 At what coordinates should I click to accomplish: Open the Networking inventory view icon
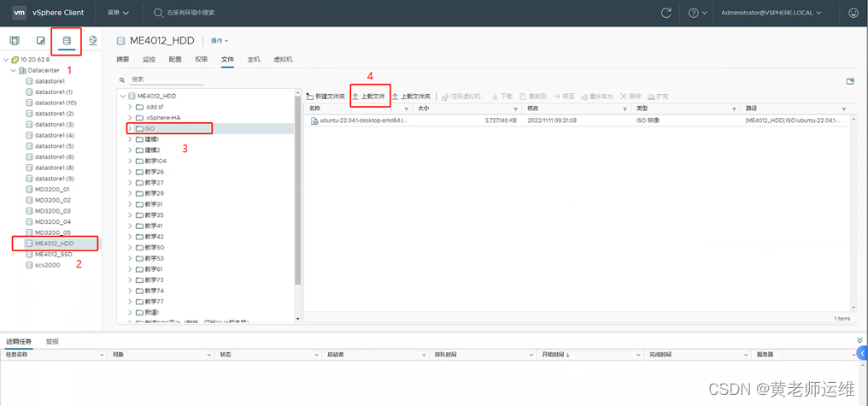click(93, 40)
